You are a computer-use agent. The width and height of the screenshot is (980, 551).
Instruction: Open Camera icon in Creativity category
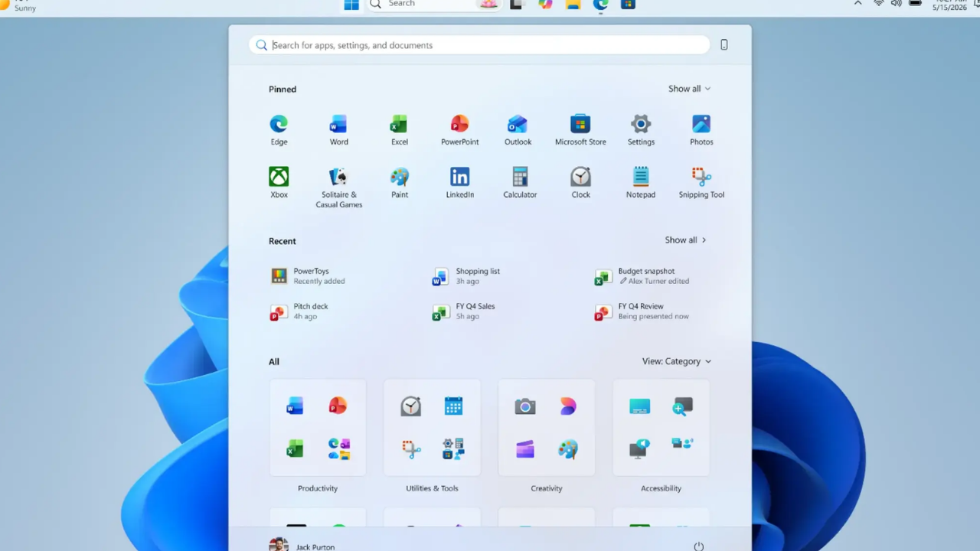pos(524,406)
